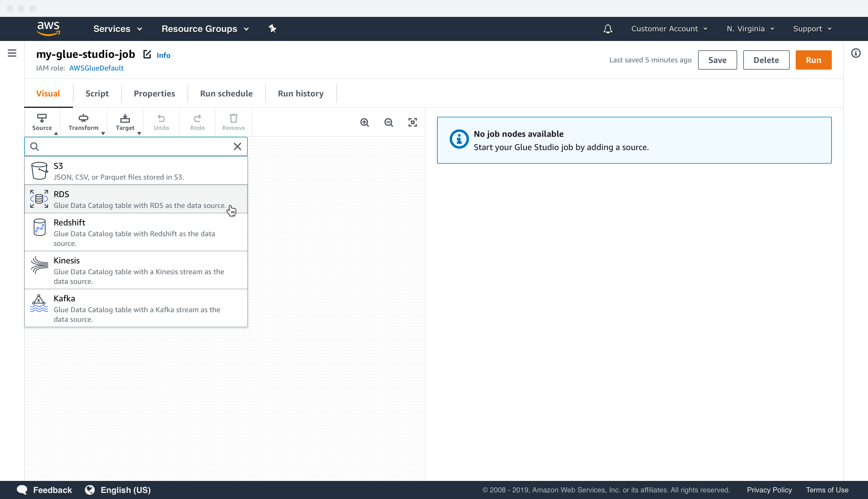Zoom in on the canvas
868x499 pixels.
pos(365,122)
